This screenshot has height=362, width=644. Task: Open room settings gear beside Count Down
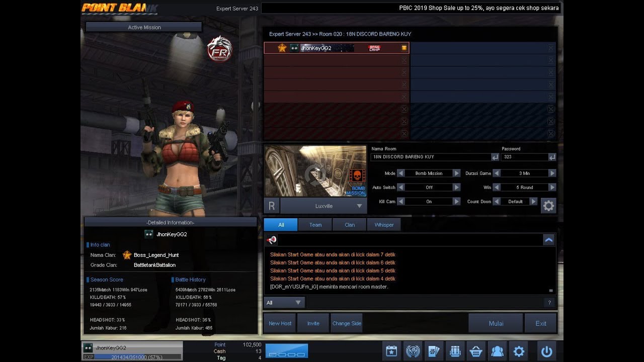coord(548,206)
